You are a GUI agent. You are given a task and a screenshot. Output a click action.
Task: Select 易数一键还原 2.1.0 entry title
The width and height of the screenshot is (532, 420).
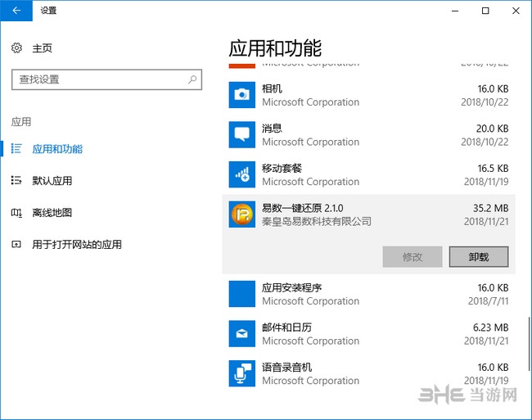pos(302,208)
